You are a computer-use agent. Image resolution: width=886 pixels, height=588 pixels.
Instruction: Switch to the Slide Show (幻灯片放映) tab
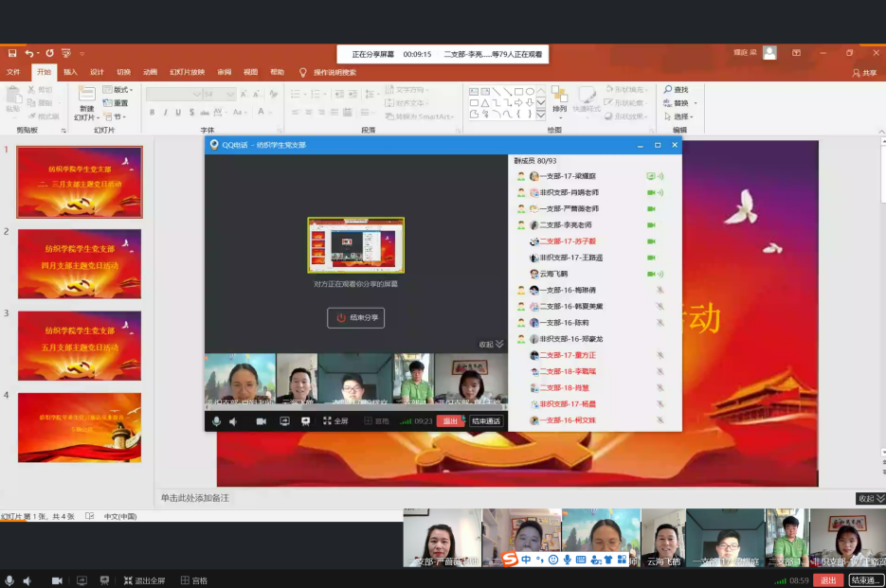point(187,72)
